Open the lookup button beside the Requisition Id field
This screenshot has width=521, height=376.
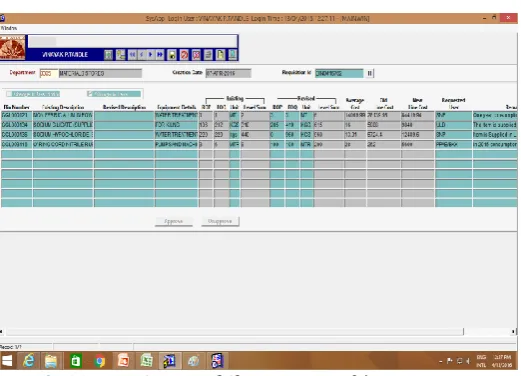370,73
